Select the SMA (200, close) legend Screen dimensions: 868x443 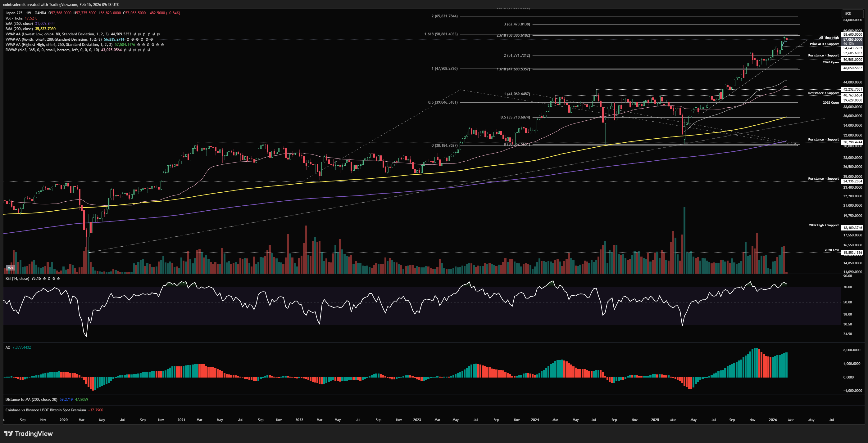coord(19,29)
